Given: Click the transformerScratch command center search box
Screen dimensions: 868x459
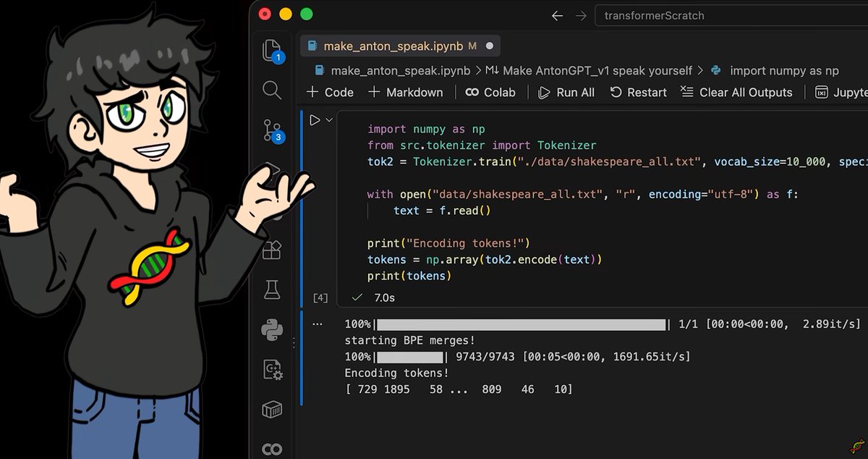Looking at the screenshot, I should click(731, 15).
